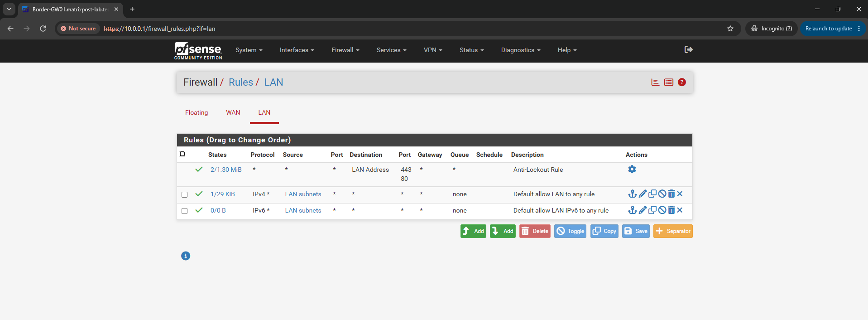Click the Copy button below rules
The height and width of the screenshot is (320, 868).
click(x=604, y=231)
